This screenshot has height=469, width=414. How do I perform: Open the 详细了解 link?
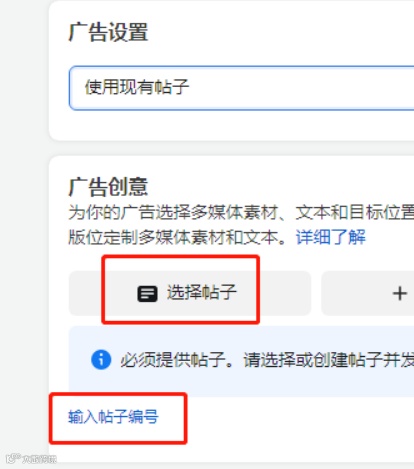[x=330, y=237]
